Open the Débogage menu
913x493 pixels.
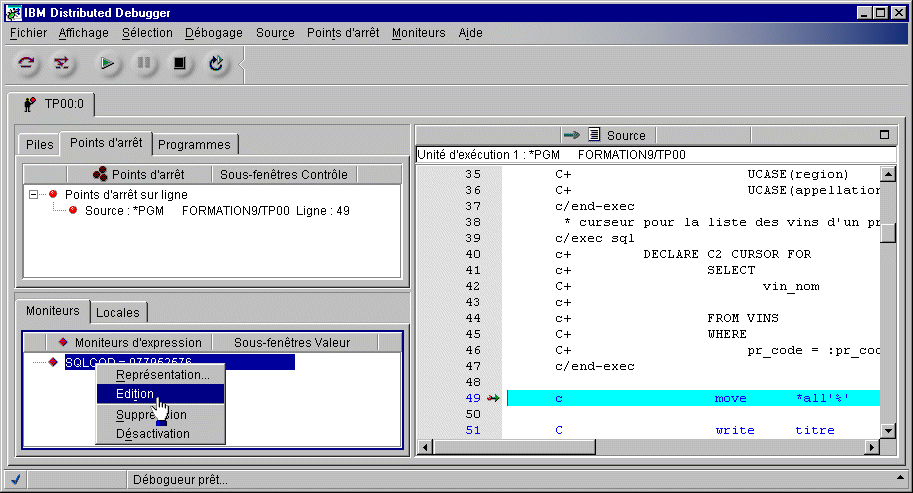pos(213,33)
